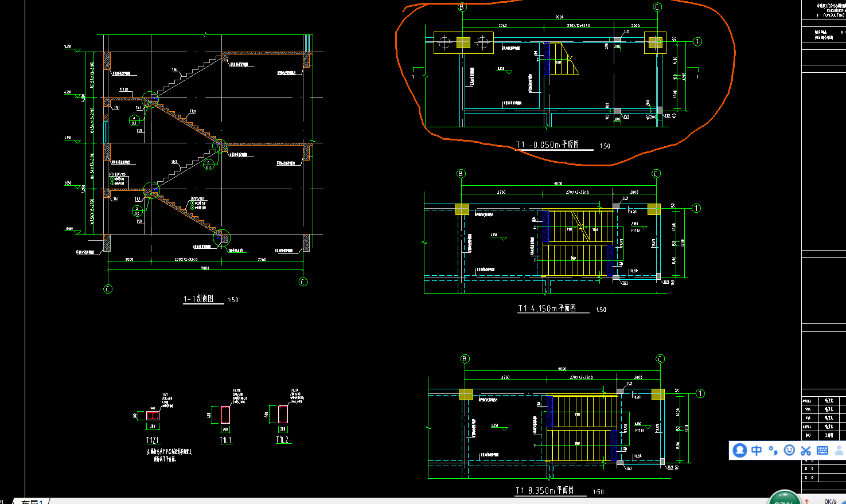The width and height of the screenshot is (846, 504).
Task: Select axis bubble C in 4.150m plan
Action: point(656,174)
